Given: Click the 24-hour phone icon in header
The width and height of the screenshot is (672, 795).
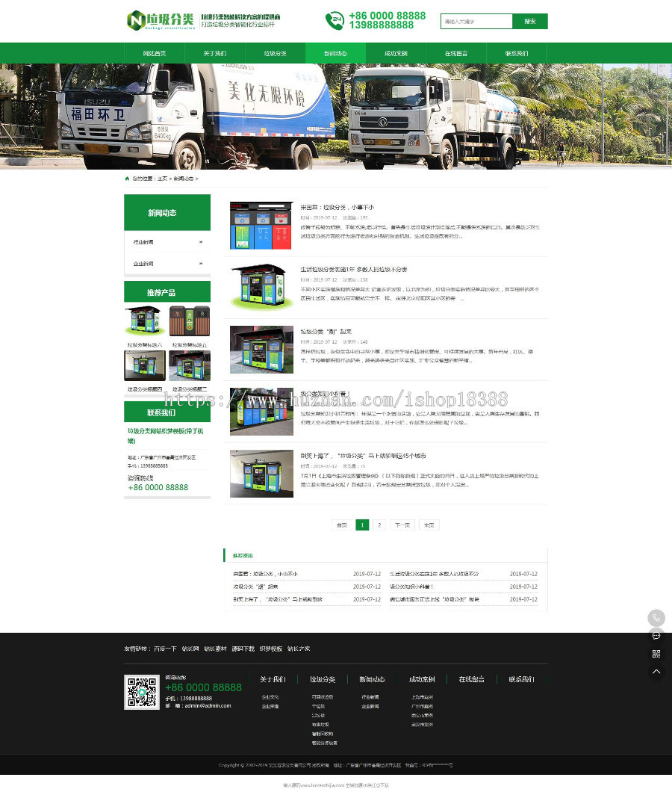Looking at the screenshot, I should [335, 20].
